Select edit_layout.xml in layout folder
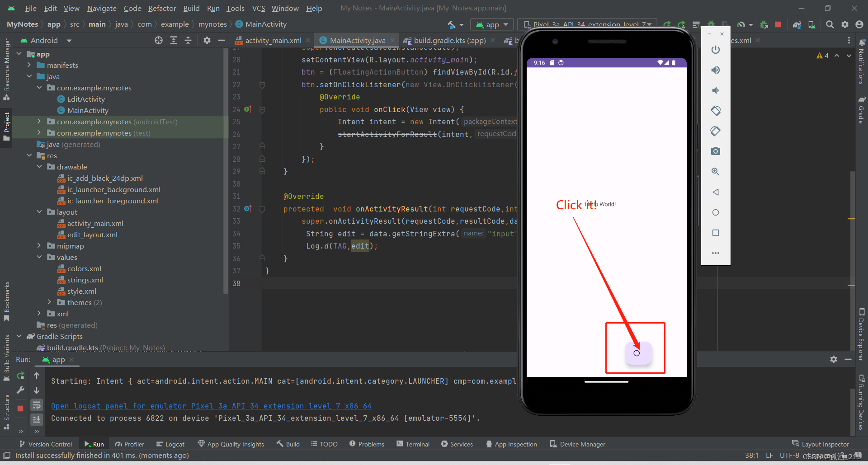Screen dimensions: 868x465 [92, 235]
